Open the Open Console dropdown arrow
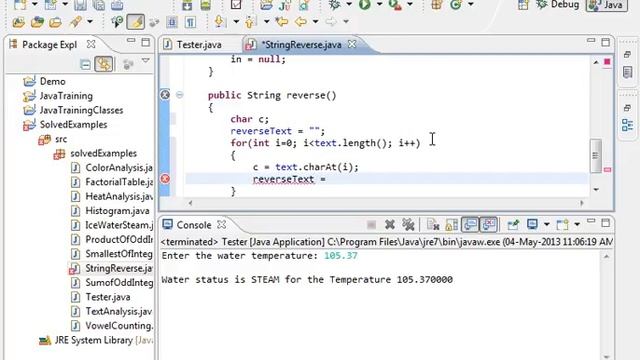 [577, 224]
